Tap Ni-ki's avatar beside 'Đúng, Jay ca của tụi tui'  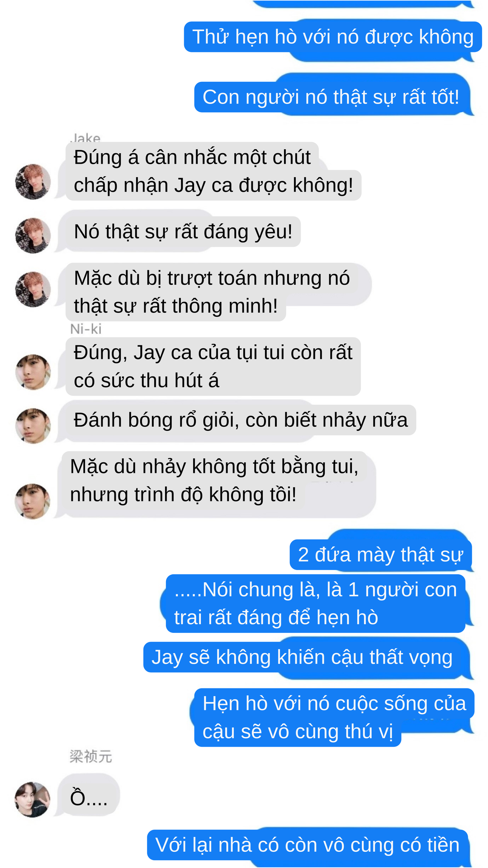tap(33, 372)
